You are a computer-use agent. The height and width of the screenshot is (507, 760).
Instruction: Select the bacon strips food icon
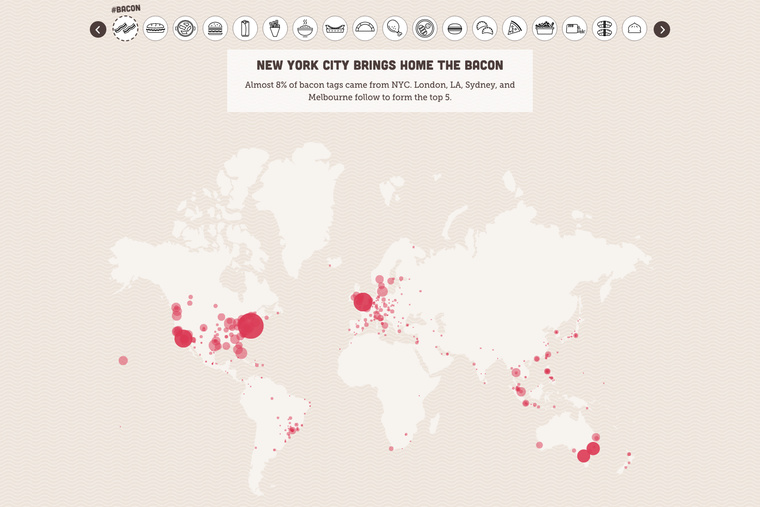pyautogui.click(x=125, y=29)
